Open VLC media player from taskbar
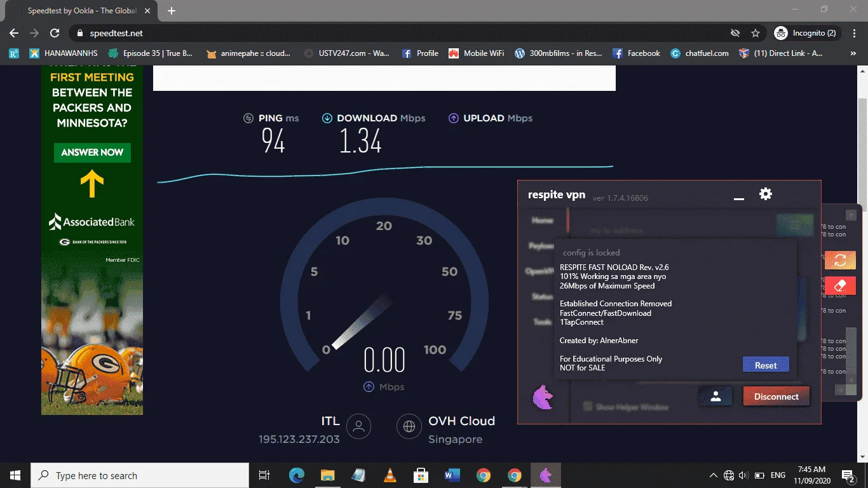Screen dimensions: 868x488 coord(390,475)
